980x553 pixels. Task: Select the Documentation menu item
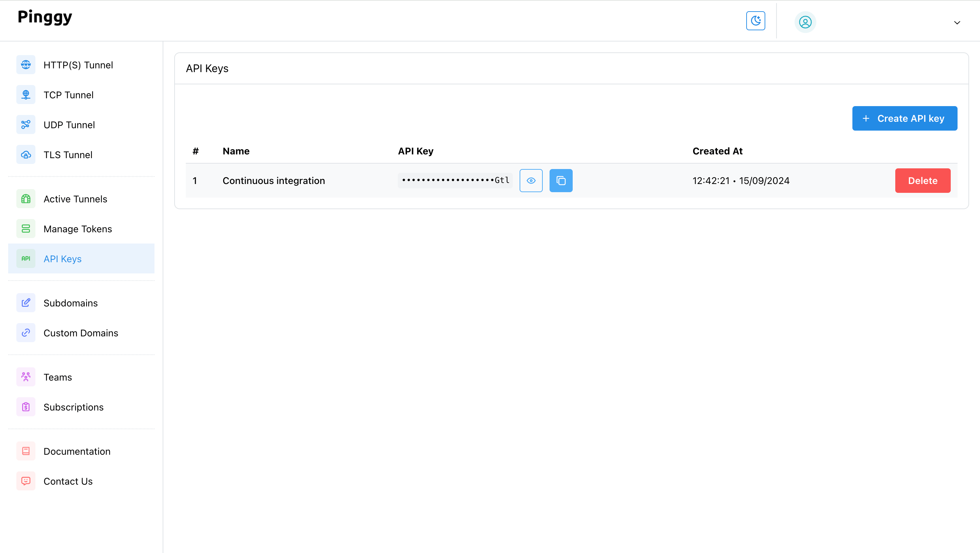[77, 451]
